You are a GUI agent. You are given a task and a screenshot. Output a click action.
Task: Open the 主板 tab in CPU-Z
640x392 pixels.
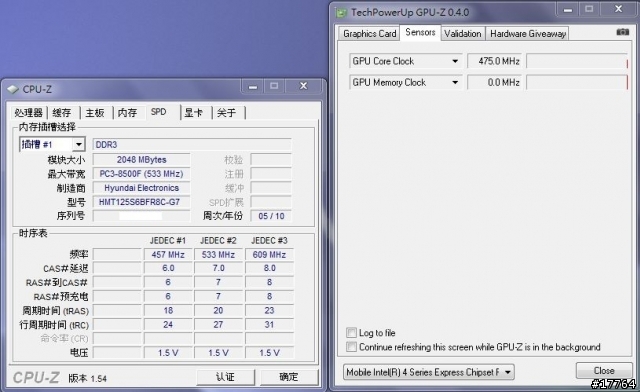click(x=95, y=113)
